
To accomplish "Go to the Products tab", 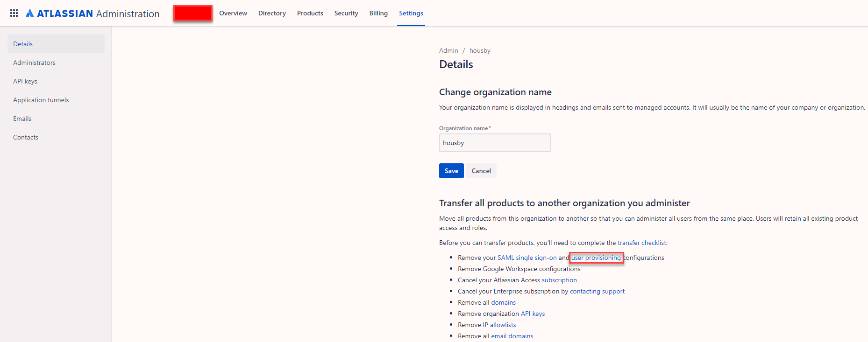I will pos(310,13).
